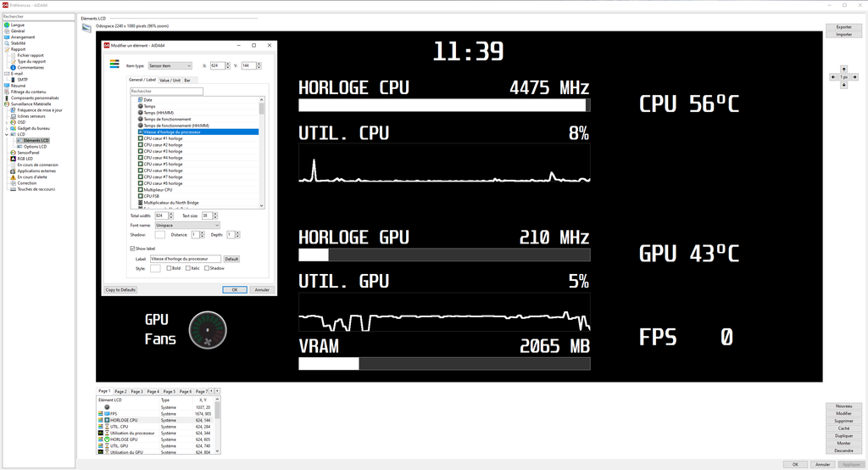Open the Item type dropdown
Screen dimensions: 868x470
[170, 66]
